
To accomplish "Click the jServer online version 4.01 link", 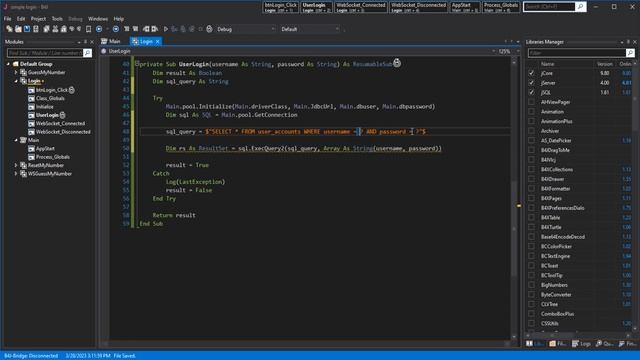I will tap(627, 83).
